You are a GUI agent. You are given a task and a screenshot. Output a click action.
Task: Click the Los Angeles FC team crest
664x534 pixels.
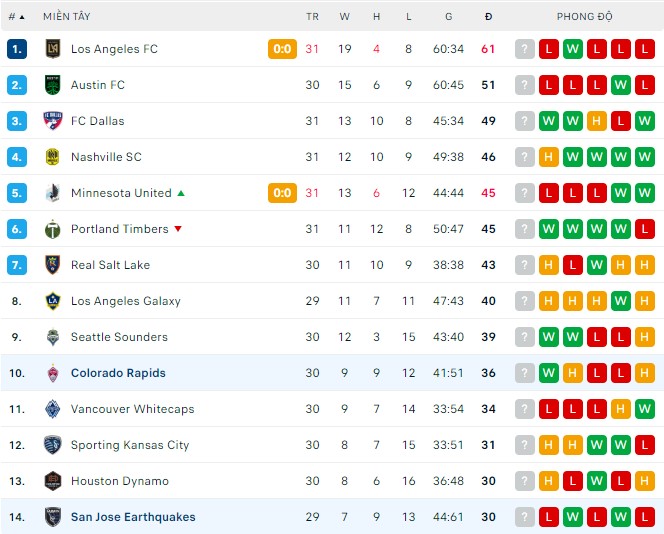click(x=53, y=49)
